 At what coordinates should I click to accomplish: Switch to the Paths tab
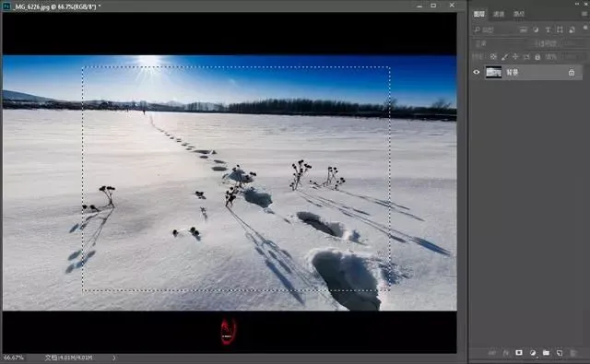519,14
